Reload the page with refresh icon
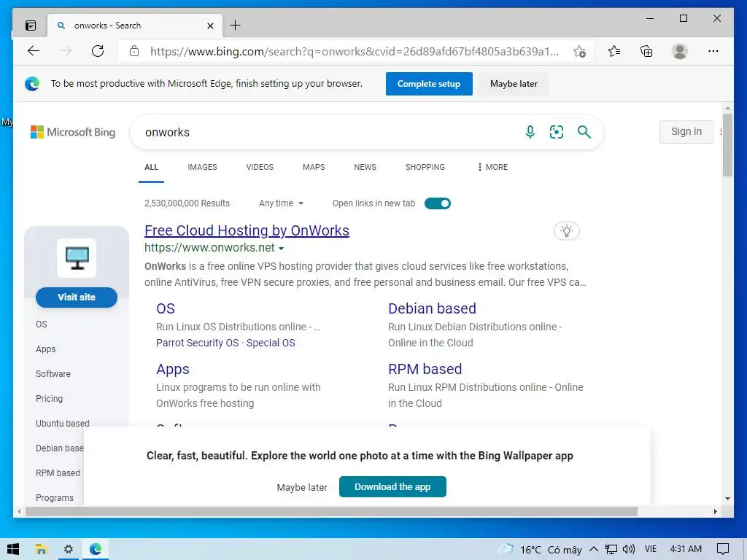 click(98, 51)
